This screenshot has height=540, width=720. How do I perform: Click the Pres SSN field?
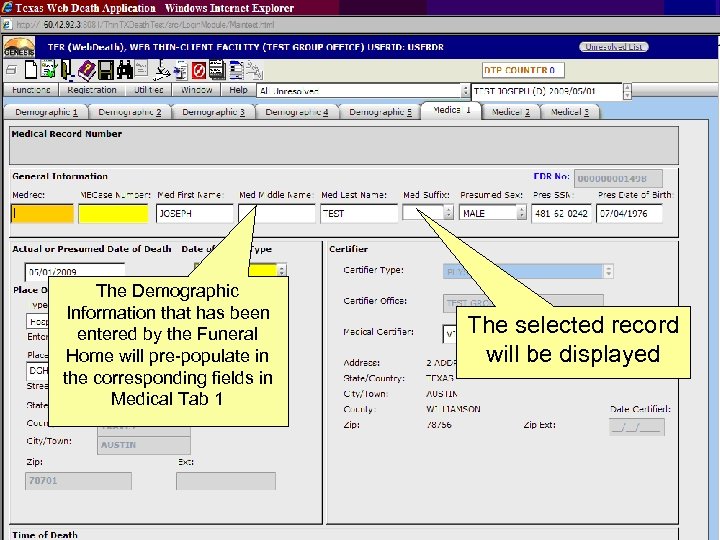[x=561, y=214]
